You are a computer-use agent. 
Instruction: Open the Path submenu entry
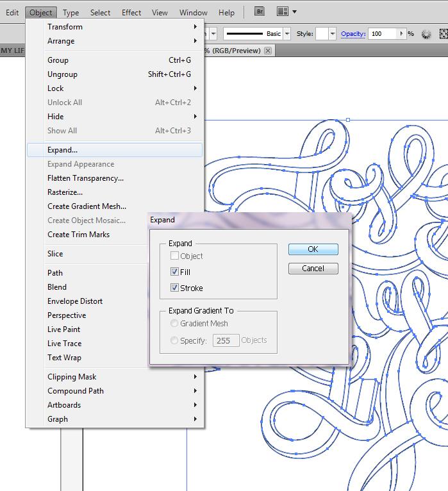click(55, 273)
